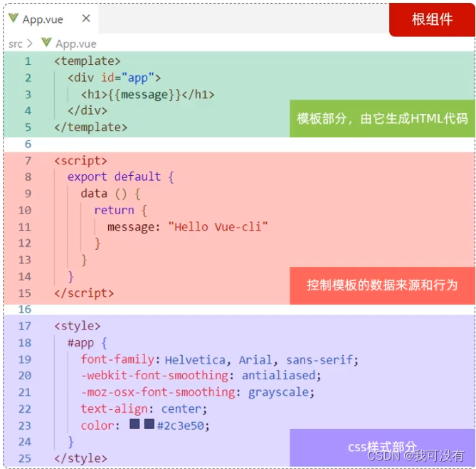Click the 'Helvetica, Arial, sans-serif' value
This screenshot has width=476, height=469.
[x=259, y=360]
